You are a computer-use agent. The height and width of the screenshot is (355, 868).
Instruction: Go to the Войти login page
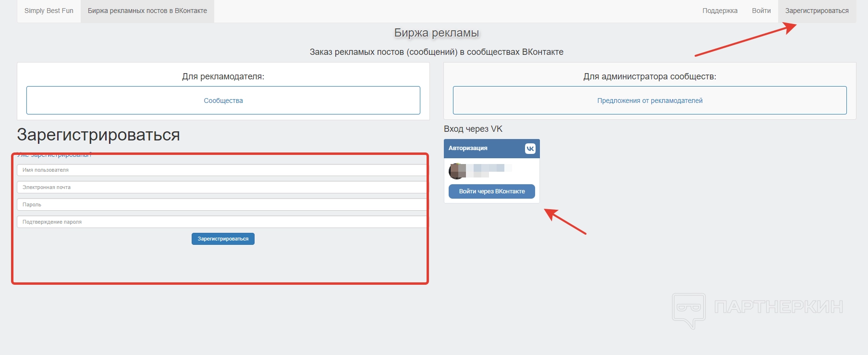coord(761,11)
